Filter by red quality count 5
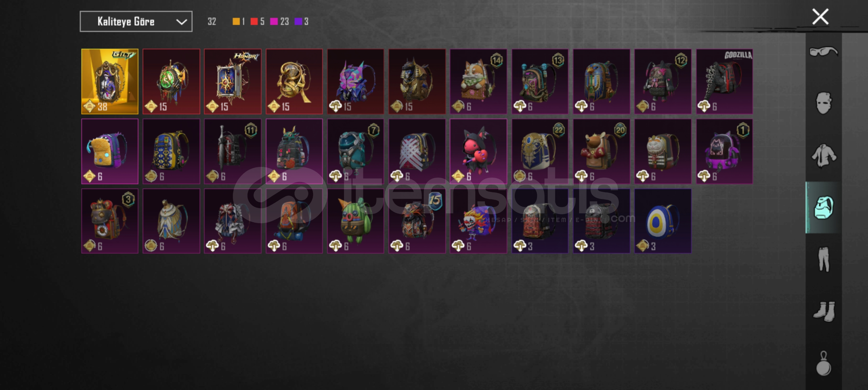This screenshot has width=868, height=390. [257, 22]
